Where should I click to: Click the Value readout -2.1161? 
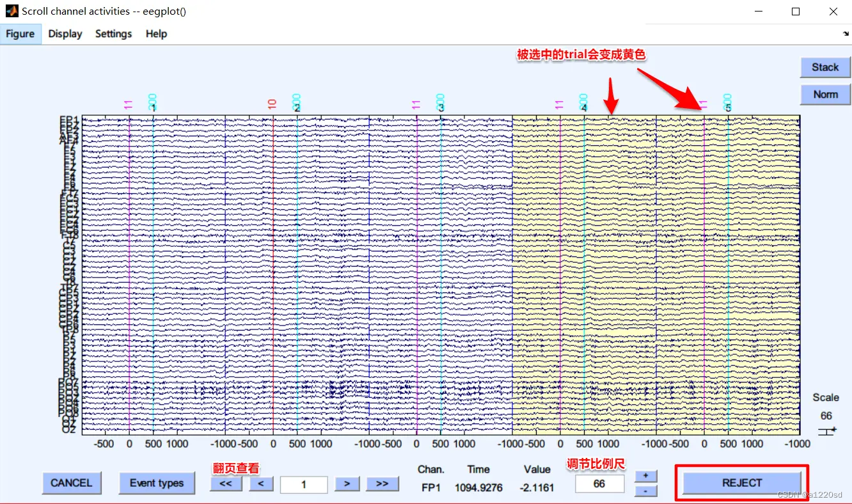click(x=537, y=488)
